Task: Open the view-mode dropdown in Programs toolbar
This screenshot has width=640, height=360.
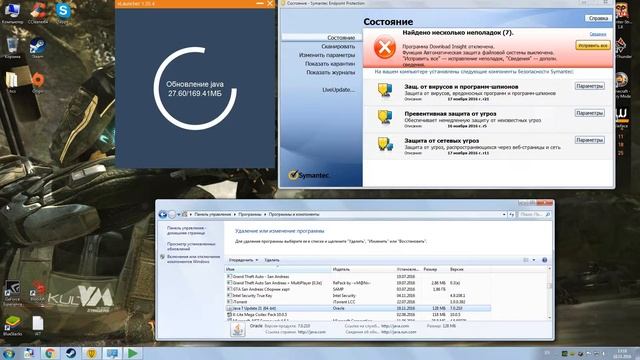Action: pos(534,260)
